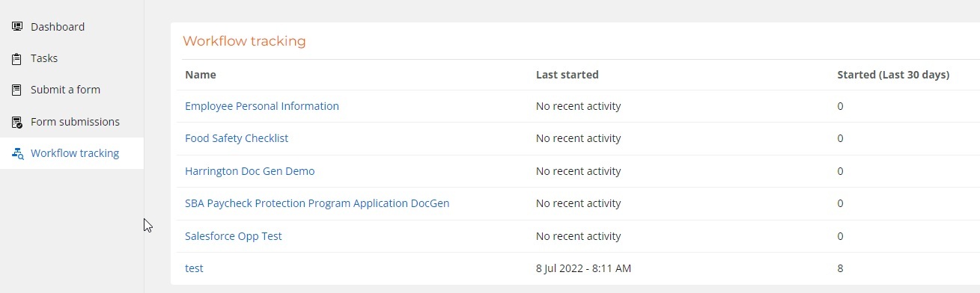This screenshot has width=980, height=293.
Task: Open Harrington Doc Gen Demo link
Action: (250, 171)
